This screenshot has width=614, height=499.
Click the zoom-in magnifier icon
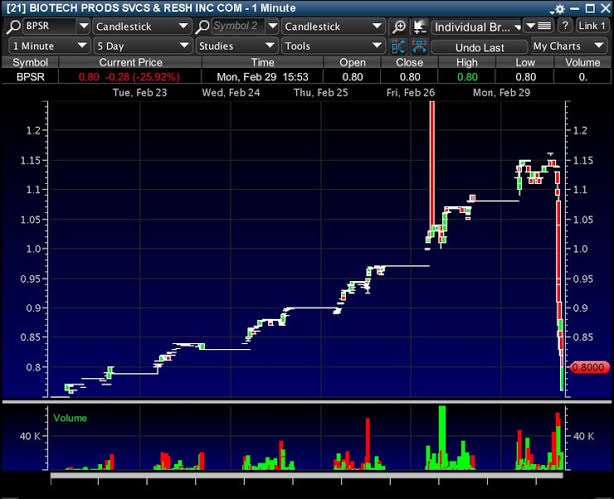pos(399,26)
